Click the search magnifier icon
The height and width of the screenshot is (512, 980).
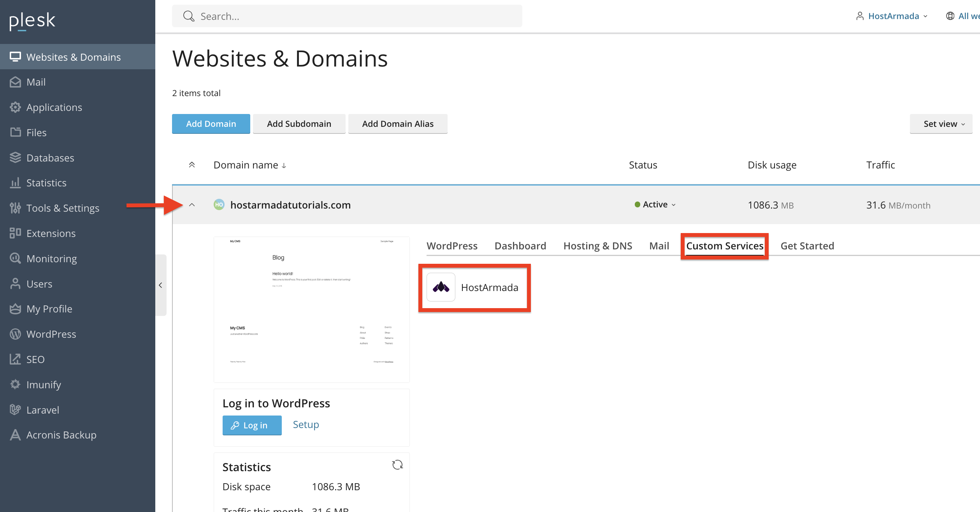(189, 16)
